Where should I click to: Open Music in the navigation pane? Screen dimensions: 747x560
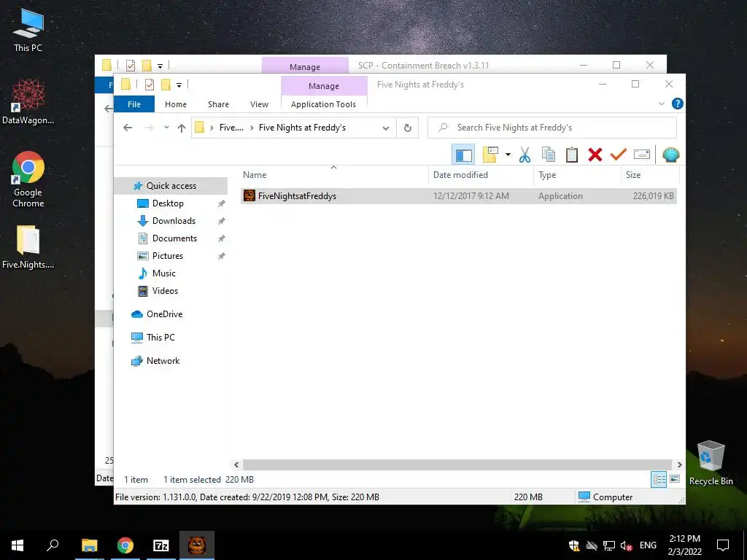pos(163,273)
